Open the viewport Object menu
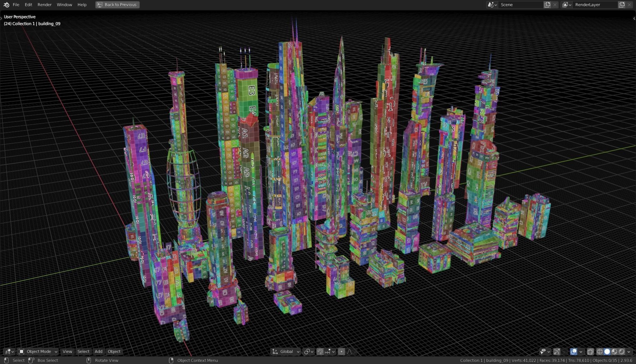 pos(114,352)
